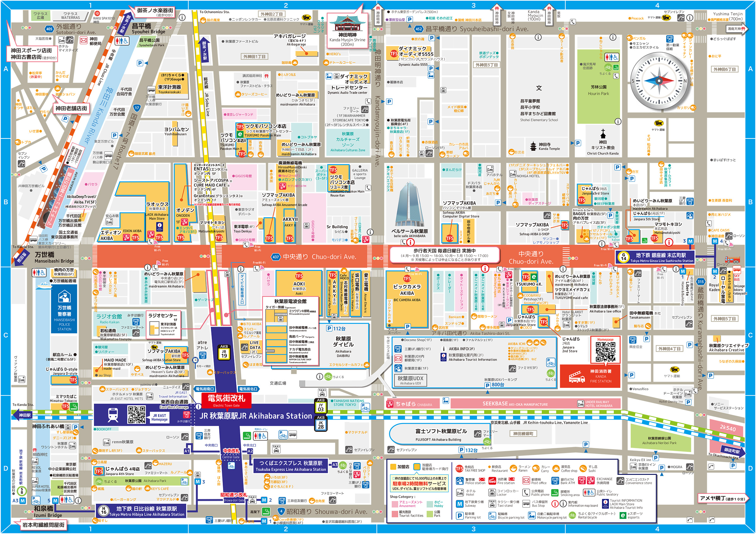
Task: Click the Tourist INFORMATION legend icon
Action: [x=605, y=504]
